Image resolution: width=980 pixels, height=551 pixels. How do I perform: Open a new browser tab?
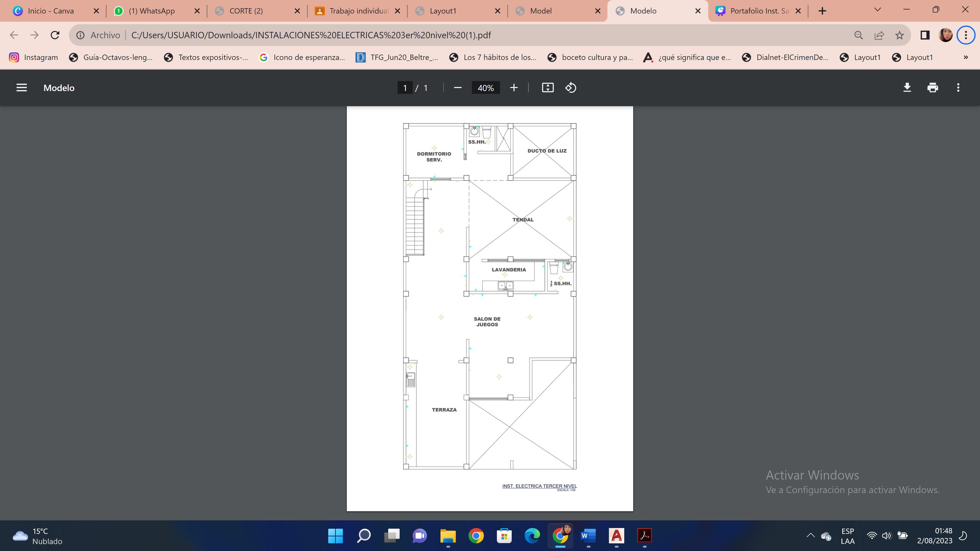point(822,11)
